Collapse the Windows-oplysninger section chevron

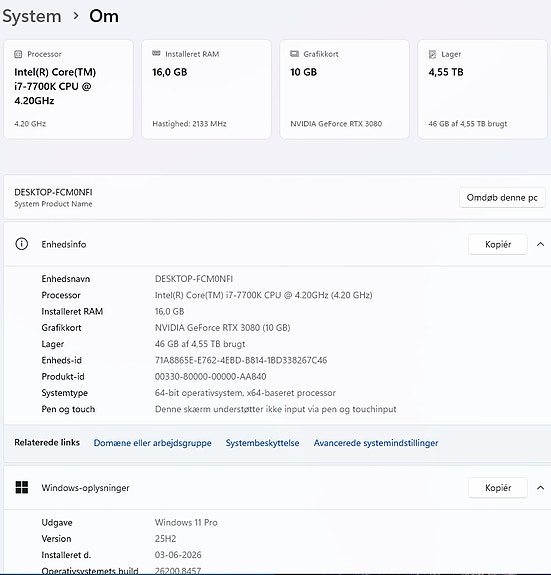pyautogui.click(x=540, y=488)
